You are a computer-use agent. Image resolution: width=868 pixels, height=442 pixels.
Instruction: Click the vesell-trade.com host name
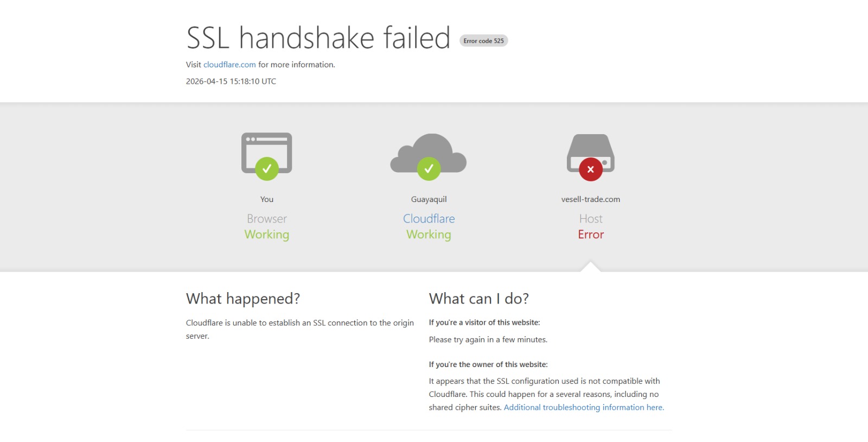click(590, 199)
